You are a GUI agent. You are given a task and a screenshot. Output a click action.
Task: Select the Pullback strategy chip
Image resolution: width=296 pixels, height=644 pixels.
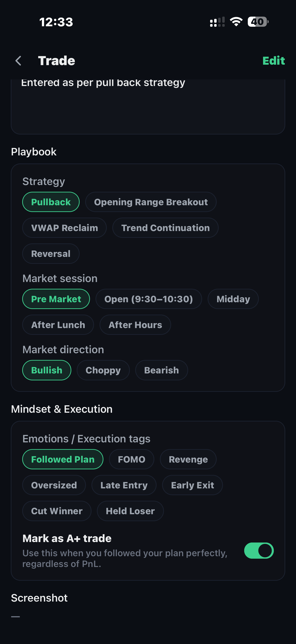tap(51, 202)
